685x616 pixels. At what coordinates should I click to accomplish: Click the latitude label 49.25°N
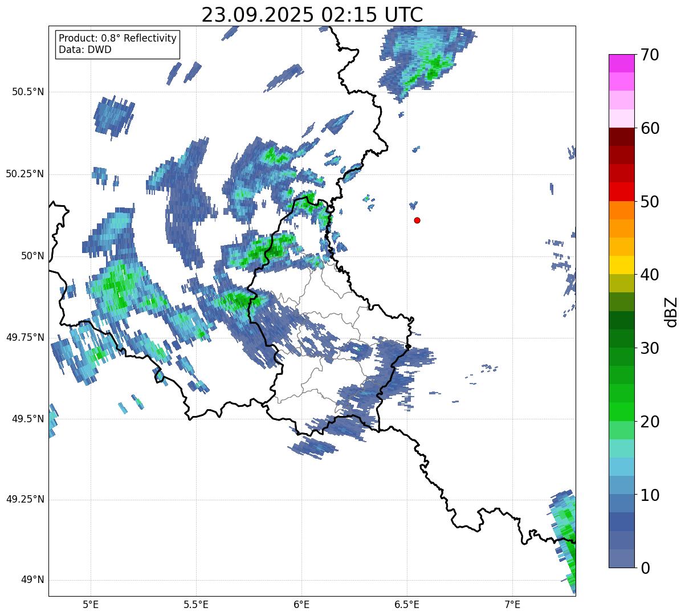[25, 499]
